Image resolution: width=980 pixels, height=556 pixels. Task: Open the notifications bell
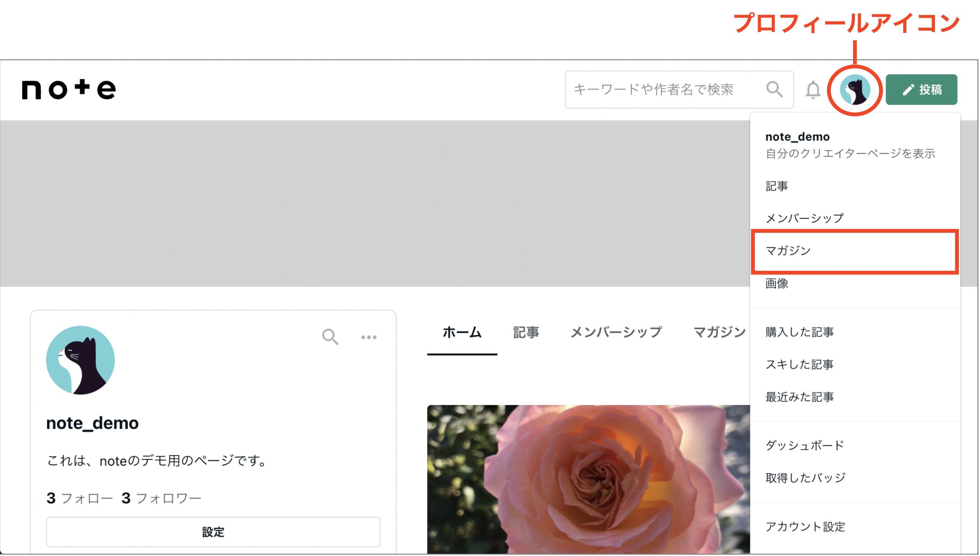click(x=814, y=90)
